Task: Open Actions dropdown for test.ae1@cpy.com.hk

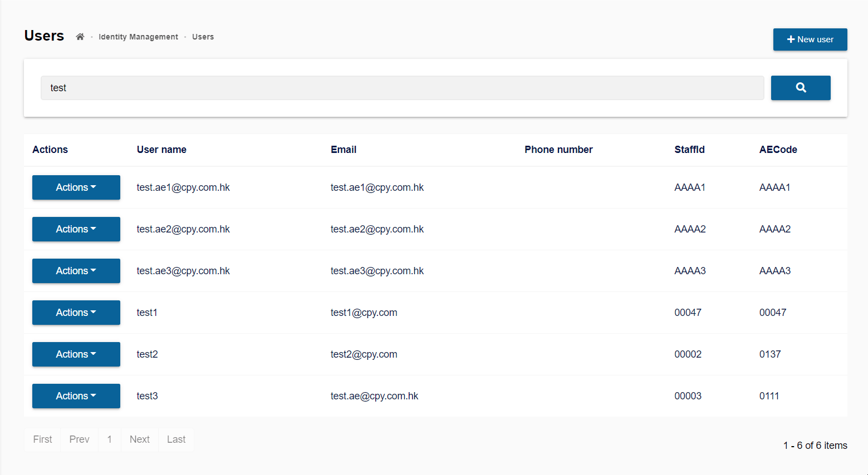Action: tap(76, 187)
